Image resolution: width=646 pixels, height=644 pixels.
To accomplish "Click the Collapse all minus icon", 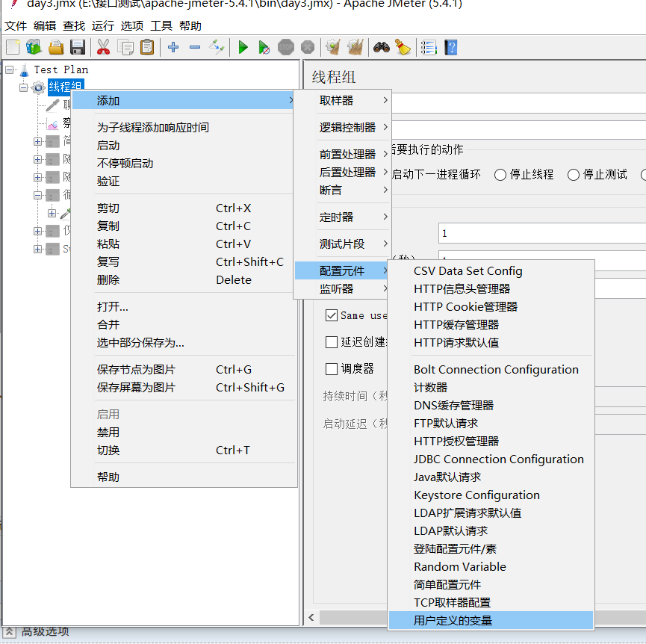I will [195, 47].
